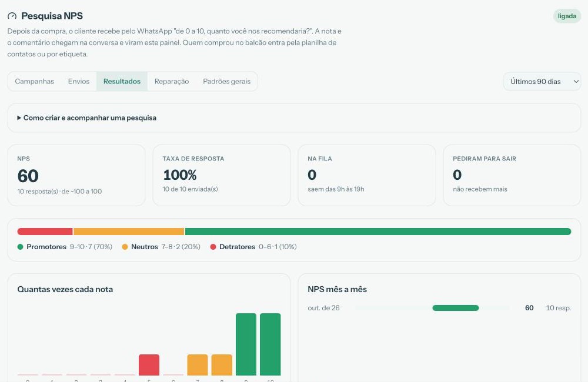The image size is (588, 382).
Task: Click the orange neutrals segment of the bar
Action: [x=129, y=232]
